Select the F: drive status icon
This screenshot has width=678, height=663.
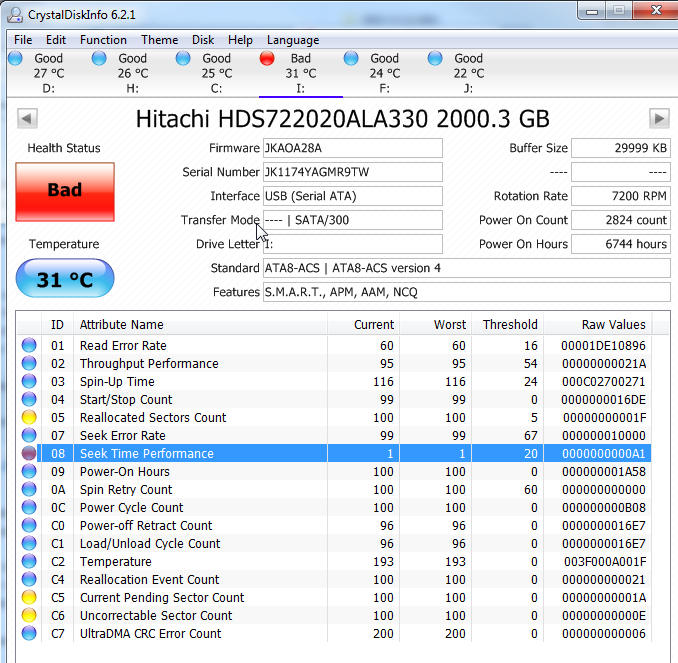351,58
